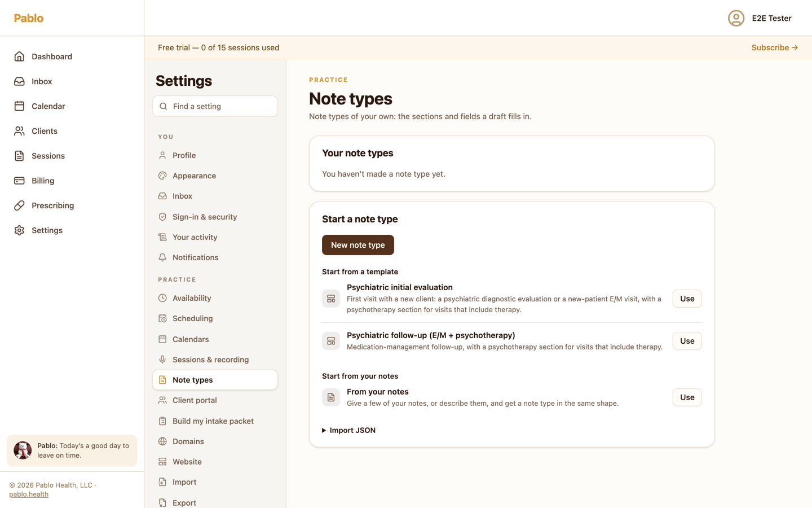Select the Clients people icon
The image size is (812, 508).
tap(19, 131)
